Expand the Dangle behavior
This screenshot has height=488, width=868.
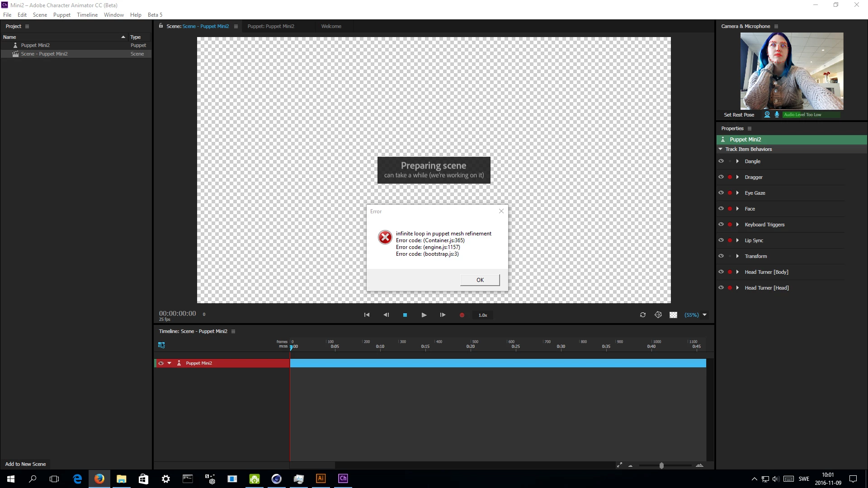[x=737, y=161]
